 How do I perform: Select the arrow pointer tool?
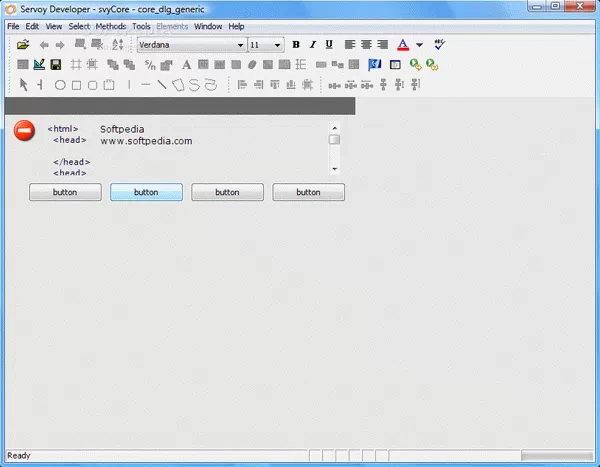coord(23,85)
